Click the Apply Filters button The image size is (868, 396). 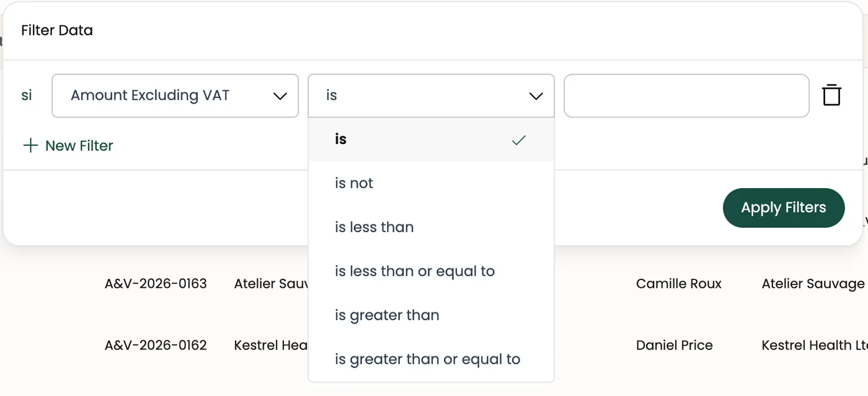tap(784, 208)
